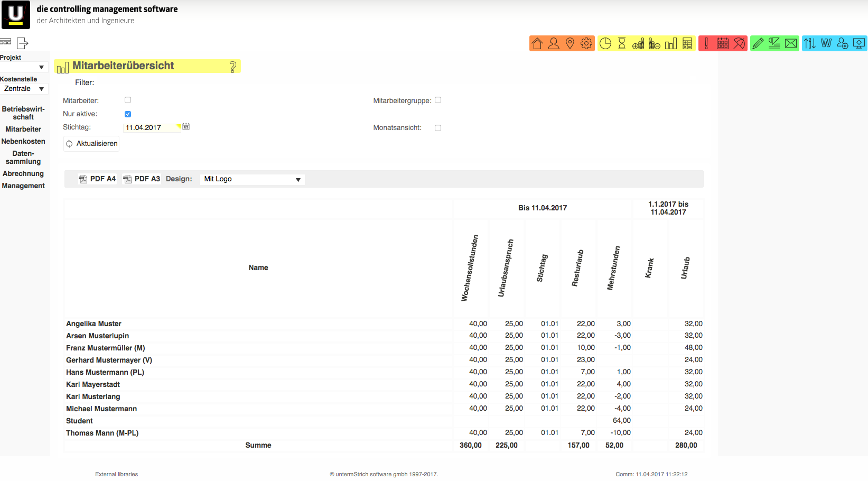This screenshot has height=481, width=868.
Task: Click the hourglass icon in yellow toolbar
Action: pos(622,43)
